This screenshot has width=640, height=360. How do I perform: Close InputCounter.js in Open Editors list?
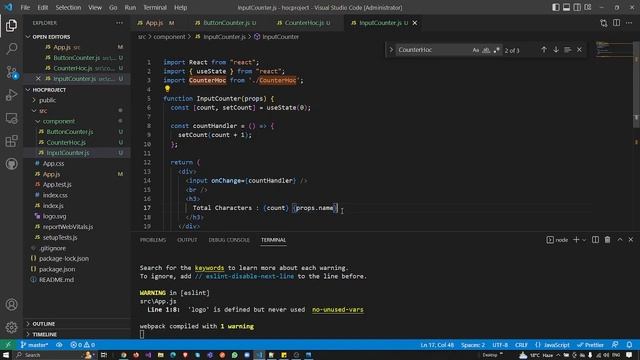pos(38,78)
